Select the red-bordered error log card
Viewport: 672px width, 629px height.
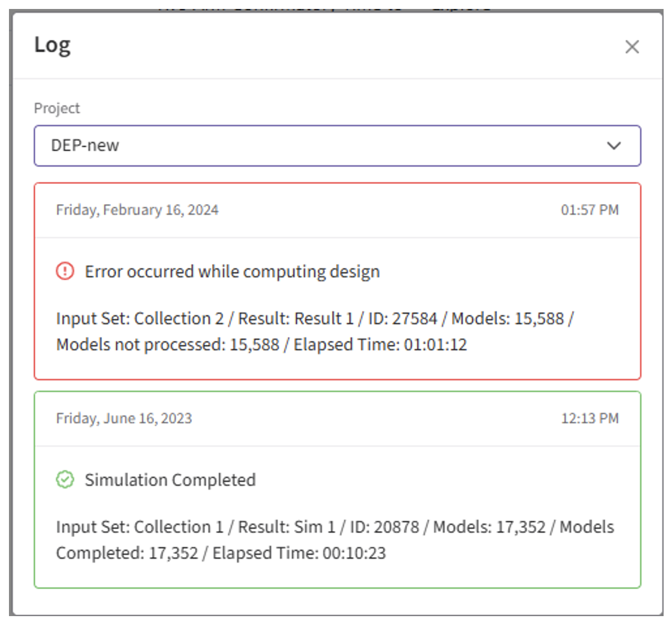(x=337, y=281)
